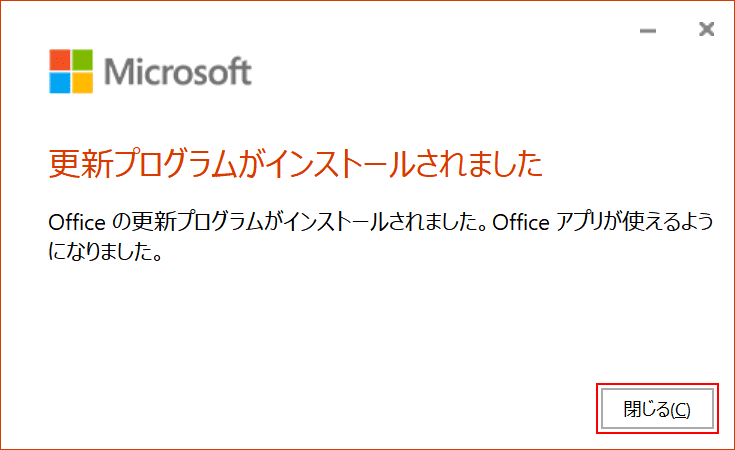Click the blue square of Microsoft logo
This screenshot has height=450, width=735.
60,83
